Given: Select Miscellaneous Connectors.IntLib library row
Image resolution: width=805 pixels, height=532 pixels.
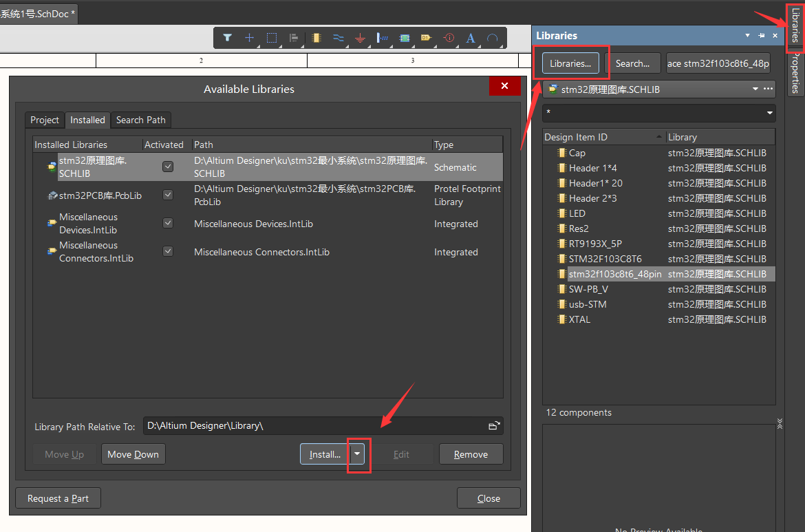Looking at the screenshot, I should point(268,252).
